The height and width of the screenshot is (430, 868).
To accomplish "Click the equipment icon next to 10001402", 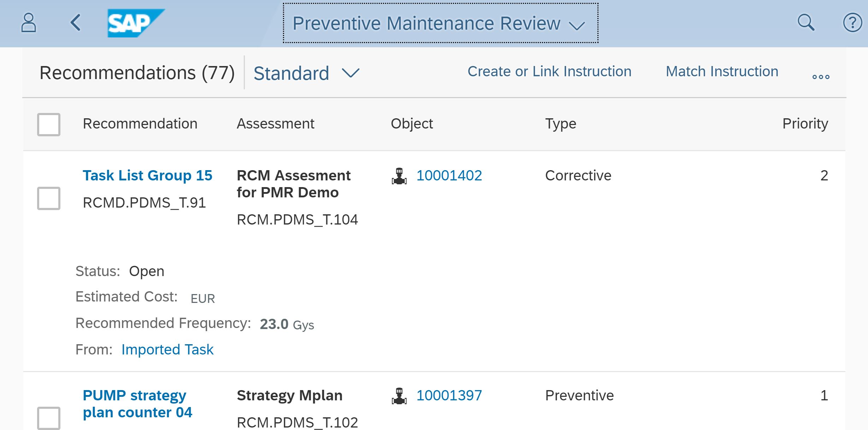I will click(x=400, y=175).
